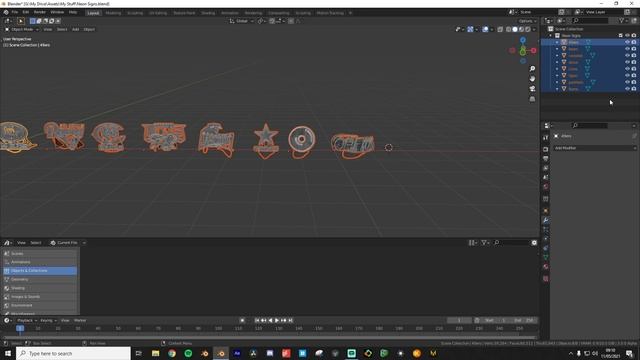Jump to the timeline start frame button
The height and width of the screenshot is (360, 640).
(257, 320)
